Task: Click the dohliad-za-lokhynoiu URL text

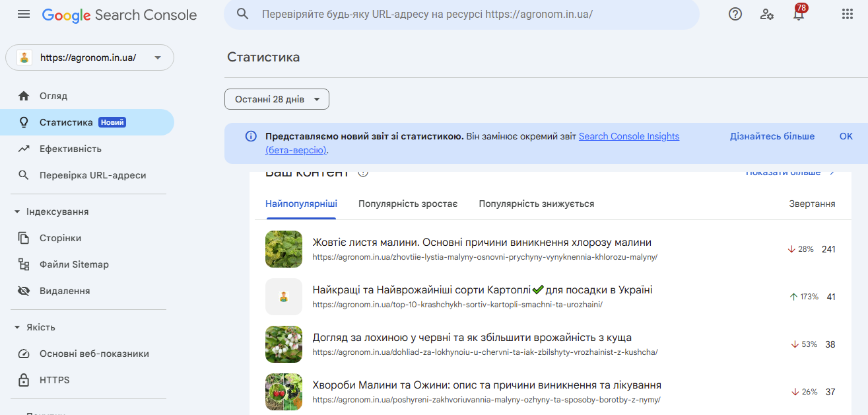Action: 484,352
